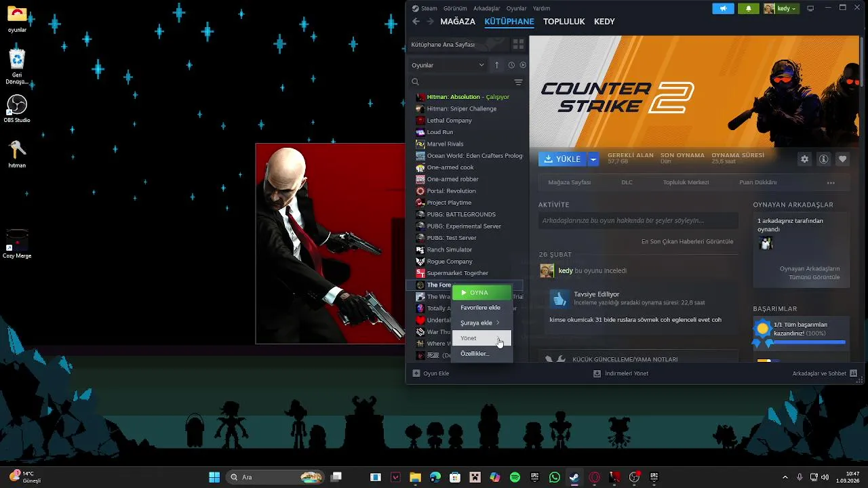
Task: Go back with the left arrow
Action: [x=416, y=22]
